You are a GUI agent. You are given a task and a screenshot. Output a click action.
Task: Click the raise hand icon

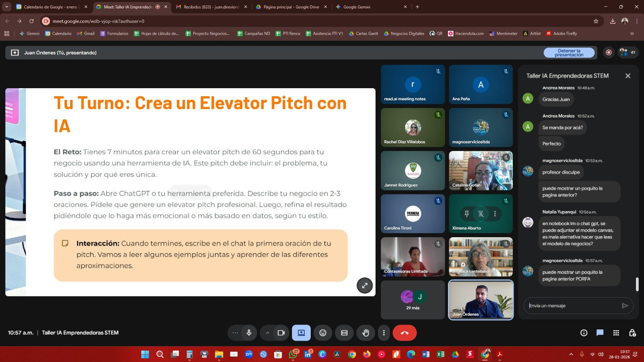click(365, 333)
